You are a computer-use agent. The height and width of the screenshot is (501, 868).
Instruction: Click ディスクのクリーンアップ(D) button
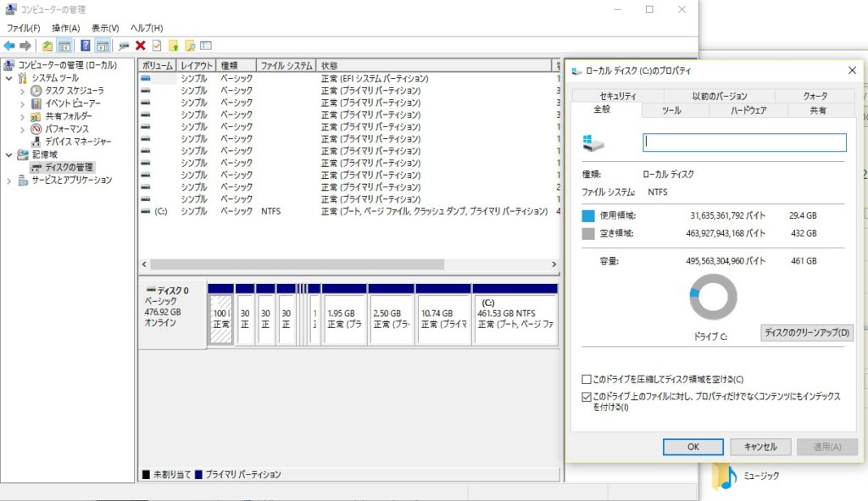click(807, 332)
